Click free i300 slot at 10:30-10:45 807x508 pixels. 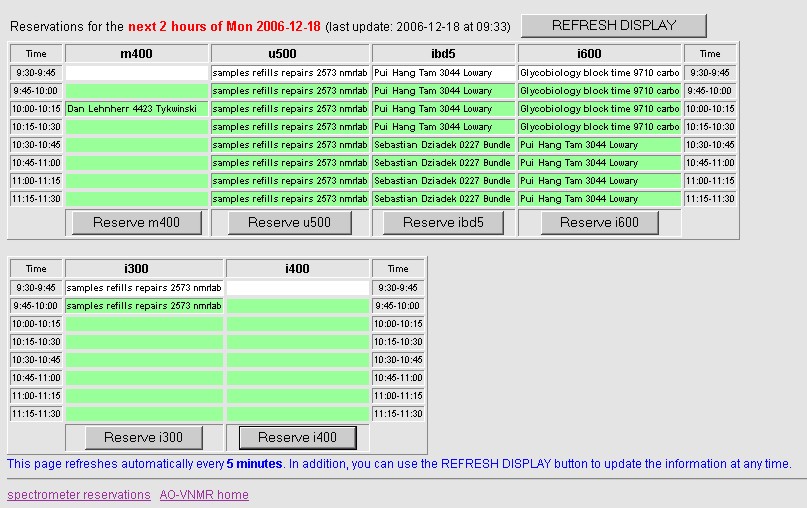click(144, 360)
